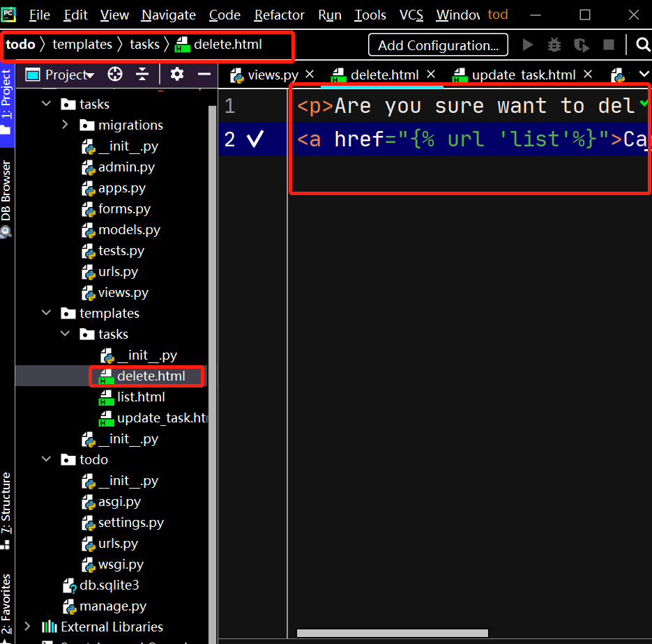Expand External Libraries node
The image size is (652, 644).
(x=27, y=626)
